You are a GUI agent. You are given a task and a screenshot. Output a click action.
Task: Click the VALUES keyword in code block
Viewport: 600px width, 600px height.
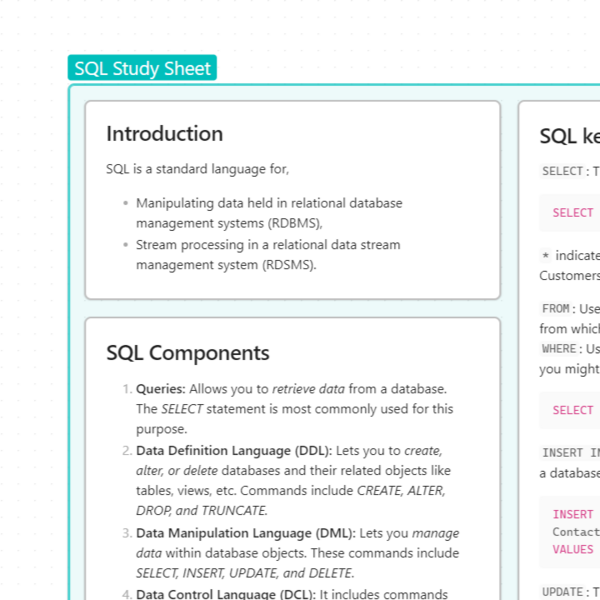573,549
